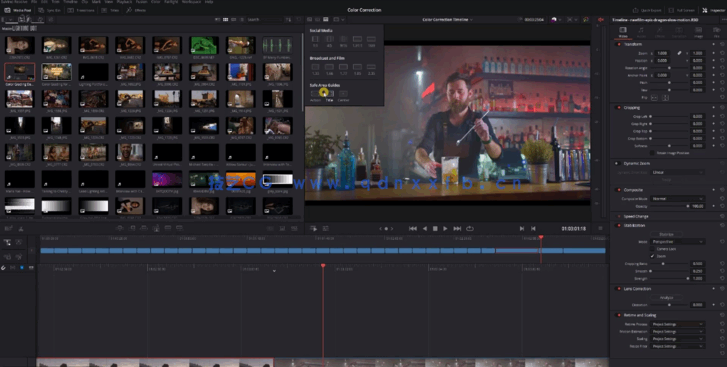This screenshot has width=727, height=367.
Task: Adjust the Cropping Ratio slider
Action: click(669, 264)
